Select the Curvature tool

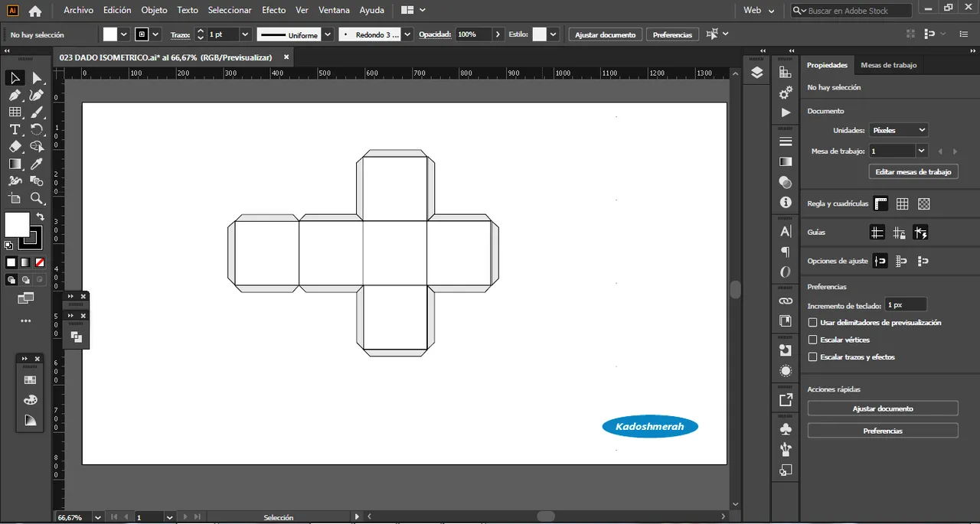[37, 96]
